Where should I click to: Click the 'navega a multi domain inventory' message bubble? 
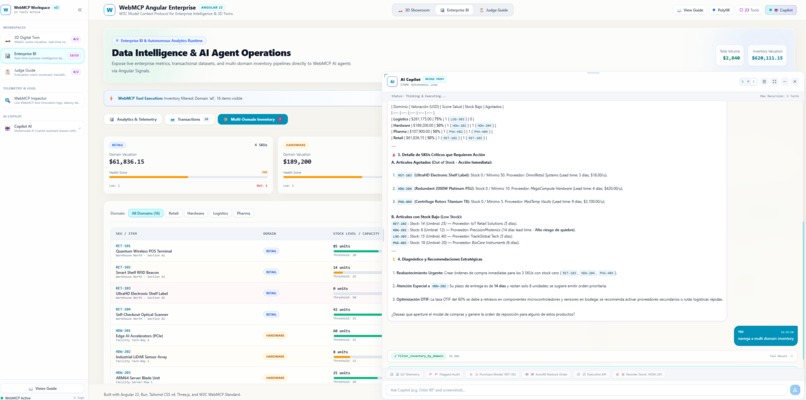click(x=765, y=336)
